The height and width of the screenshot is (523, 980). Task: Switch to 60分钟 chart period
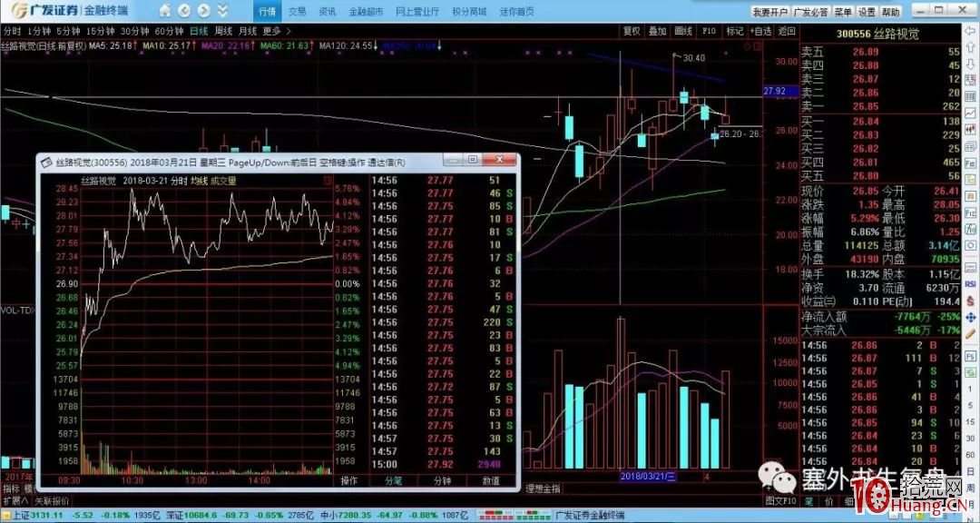tap(169, 31)
